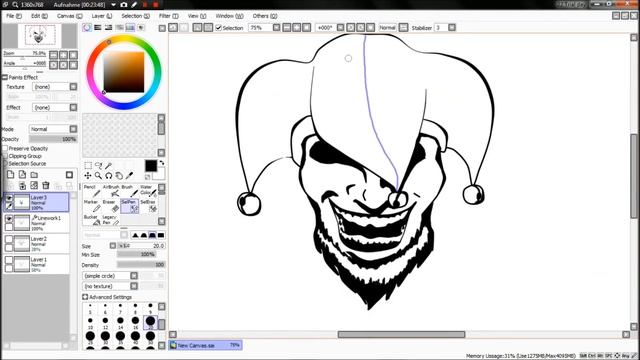Select the Water Color tool

tap(148, 191)
